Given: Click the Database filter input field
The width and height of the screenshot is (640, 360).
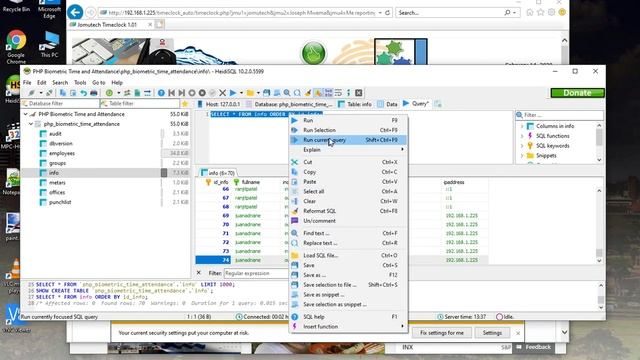Looking at the screenshot, I should [60, 104].
